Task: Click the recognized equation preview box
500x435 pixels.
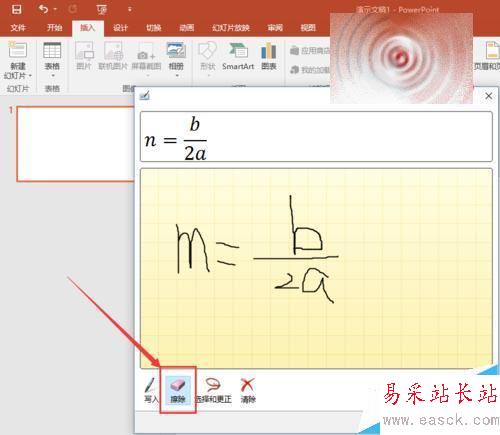Action: tap(316, 137)
